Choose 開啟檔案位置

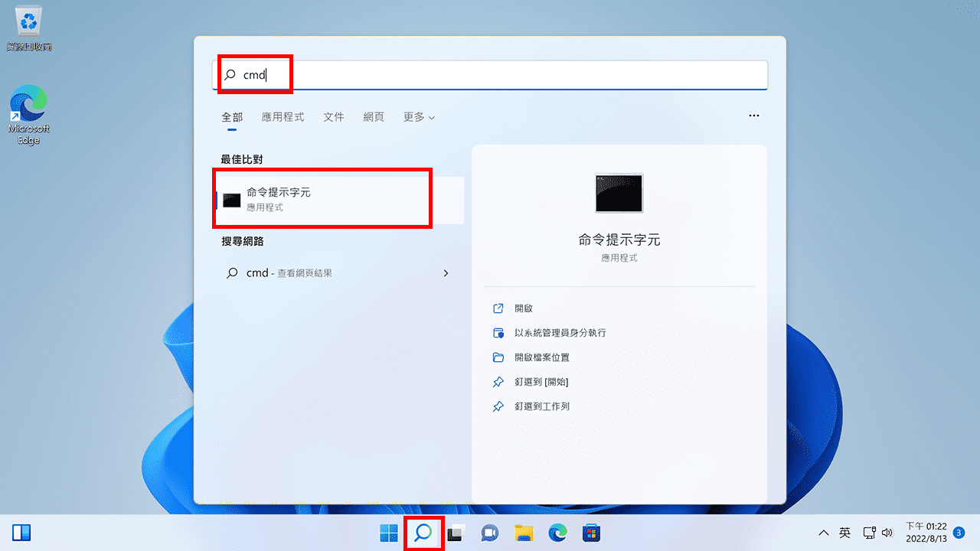pyautogui.click(x=542, y=357)
